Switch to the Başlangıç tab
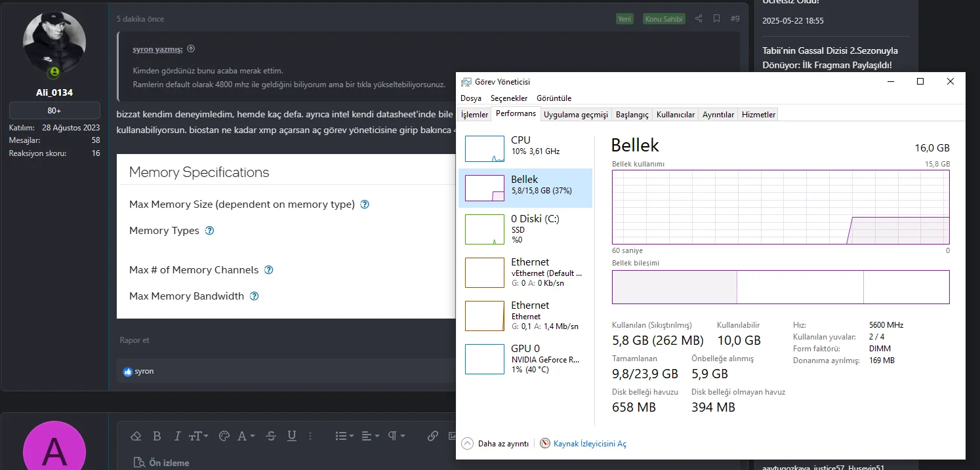 coord(632,115)
